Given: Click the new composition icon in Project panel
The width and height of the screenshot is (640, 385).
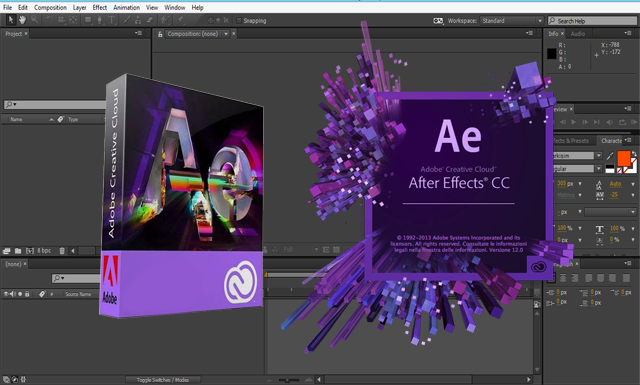Looking at the screenshot, I should pos(30,251).
